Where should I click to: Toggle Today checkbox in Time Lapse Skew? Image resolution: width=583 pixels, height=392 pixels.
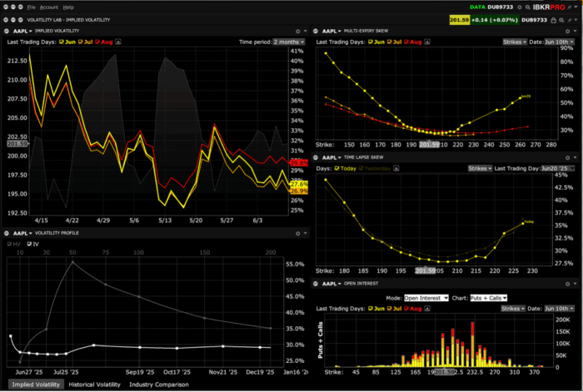tap(336, 168)
